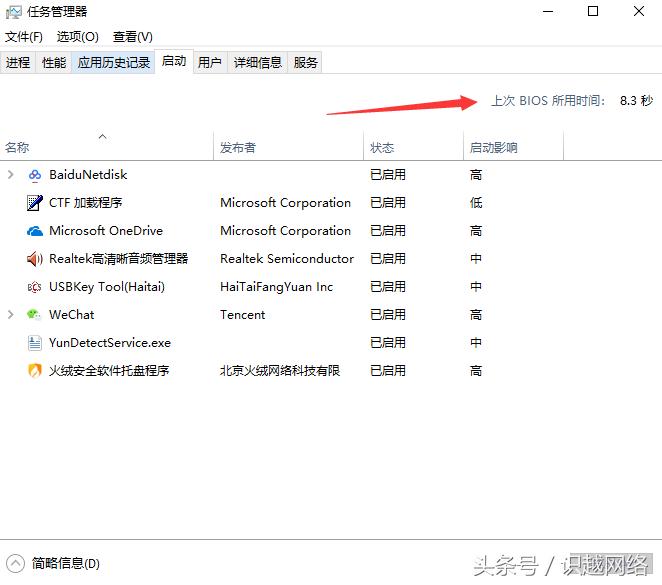Select the 启动 tab

point(174,61)
